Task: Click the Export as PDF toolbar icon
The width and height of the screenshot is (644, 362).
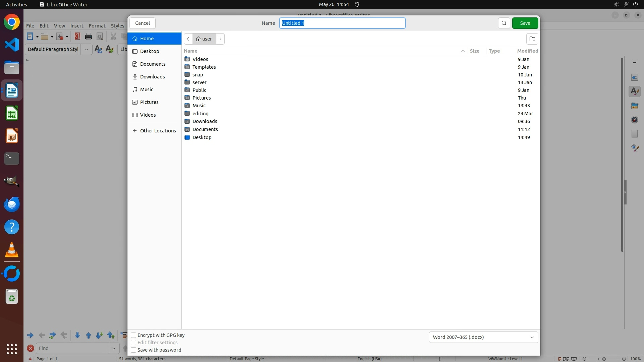Action: [x=77, y=37]
